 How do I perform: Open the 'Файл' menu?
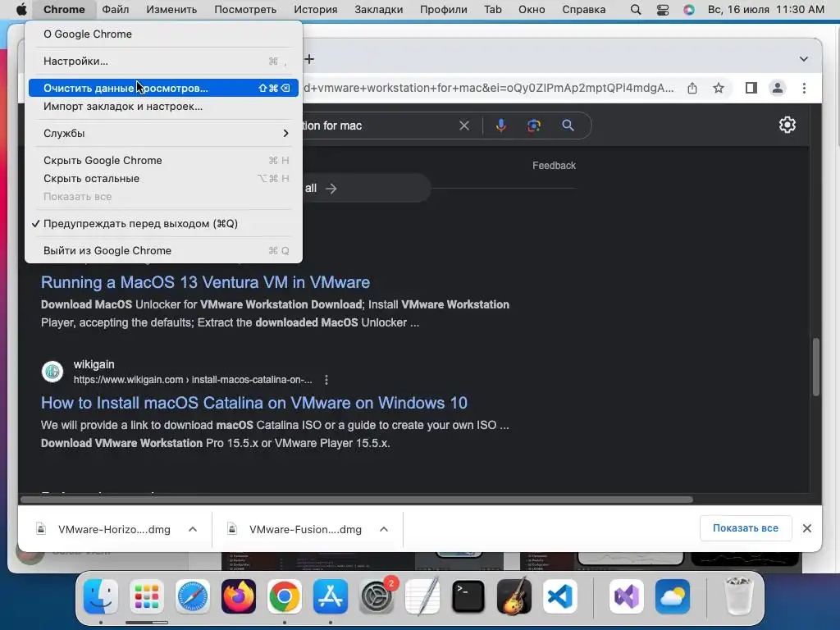point(115,10)
